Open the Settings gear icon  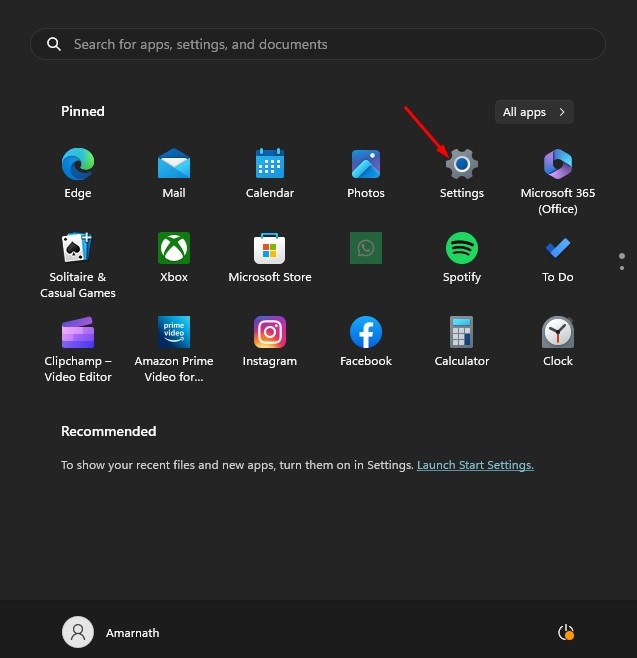click(x=462, y=164)
